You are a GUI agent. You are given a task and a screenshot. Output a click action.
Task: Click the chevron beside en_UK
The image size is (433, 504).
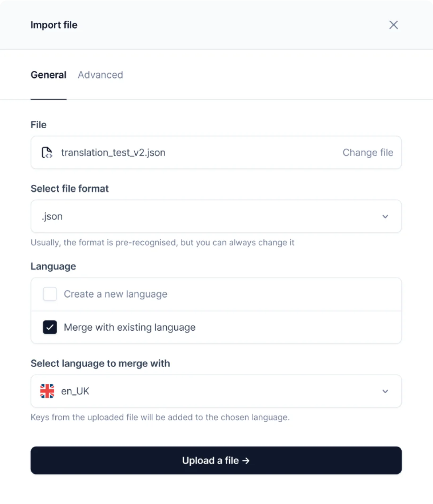[385, 391]
